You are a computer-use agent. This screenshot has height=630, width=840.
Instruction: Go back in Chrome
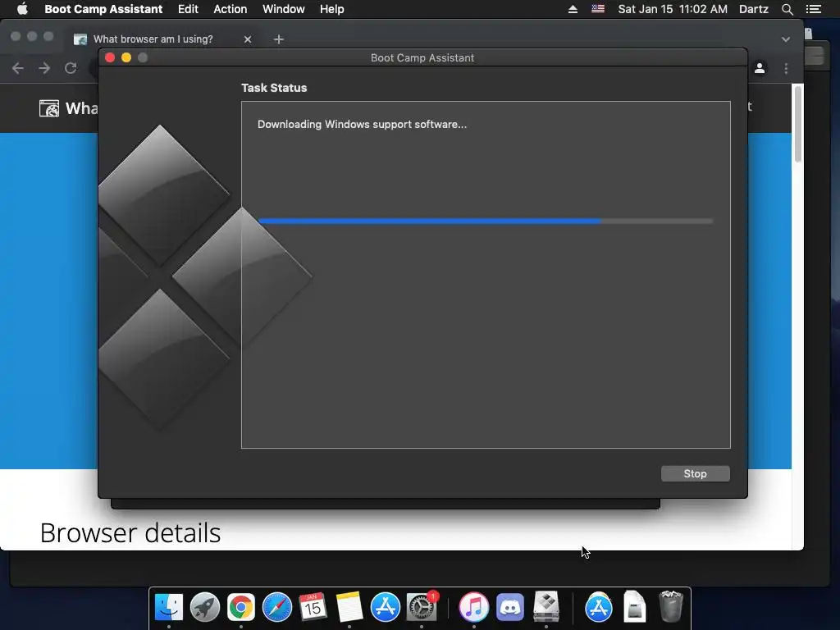18,68
